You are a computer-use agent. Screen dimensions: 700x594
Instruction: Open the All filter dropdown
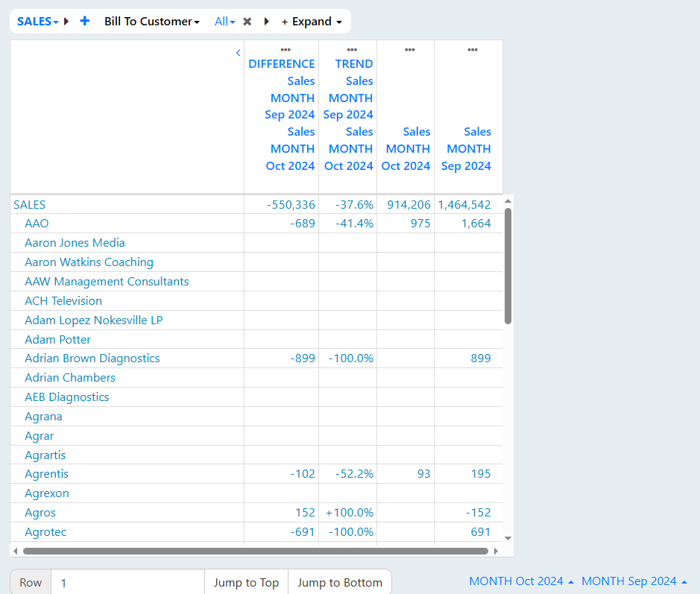[x=224, y=22]
